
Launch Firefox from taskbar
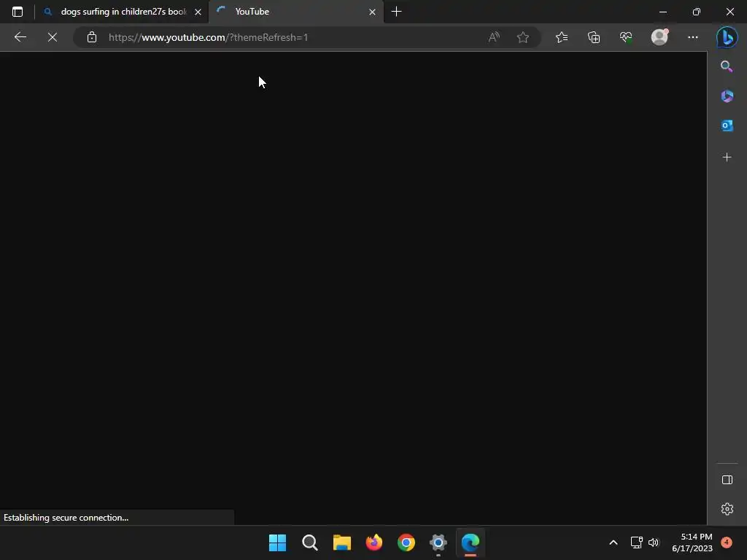pyautogui.click(x=374, y=542)
